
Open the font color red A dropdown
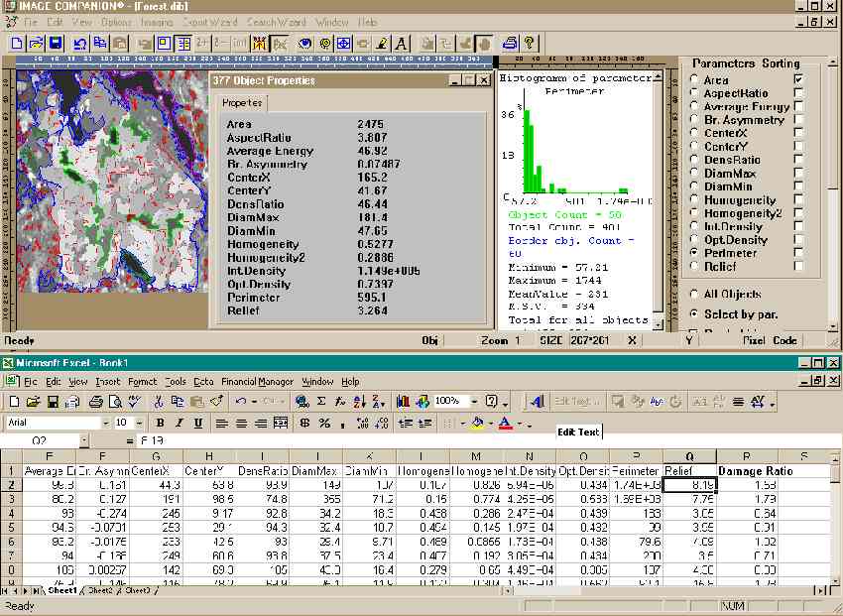pyautogui.click(x=520, y=424)
